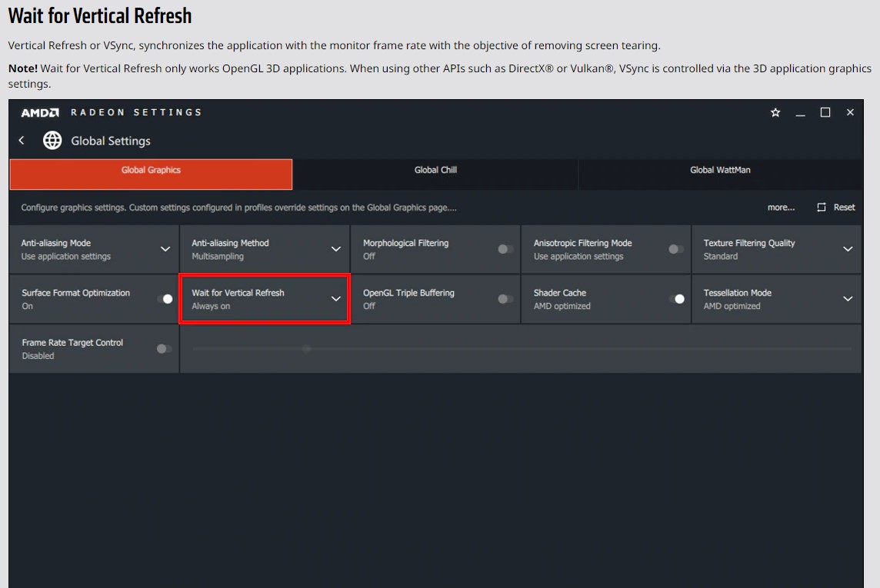Minimize the Radeon Settings window
Image resolution: width=880 pixels, height=588 pixels.
800,114
